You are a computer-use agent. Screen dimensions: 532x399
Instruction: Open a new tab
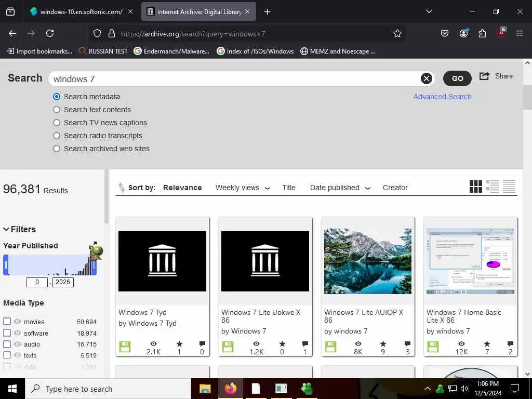pyautogui.click(x=268, y=12)
